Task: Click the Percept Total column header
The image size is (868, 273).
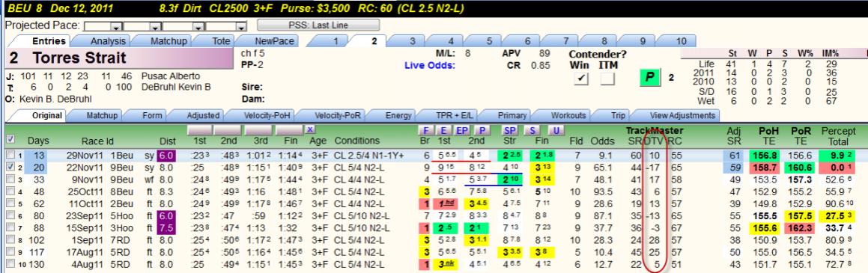Action: [837, 136]
